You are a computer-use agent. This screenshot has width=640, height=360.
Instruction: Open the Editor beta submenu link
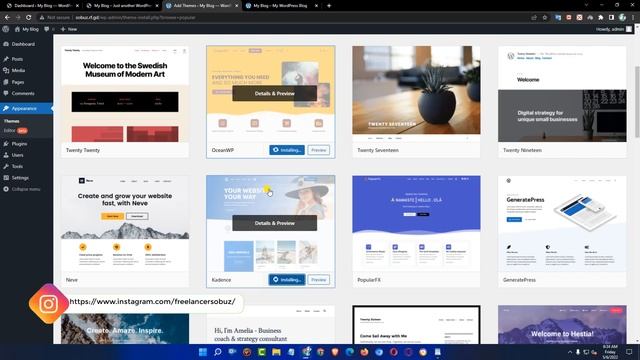(16, 131)
